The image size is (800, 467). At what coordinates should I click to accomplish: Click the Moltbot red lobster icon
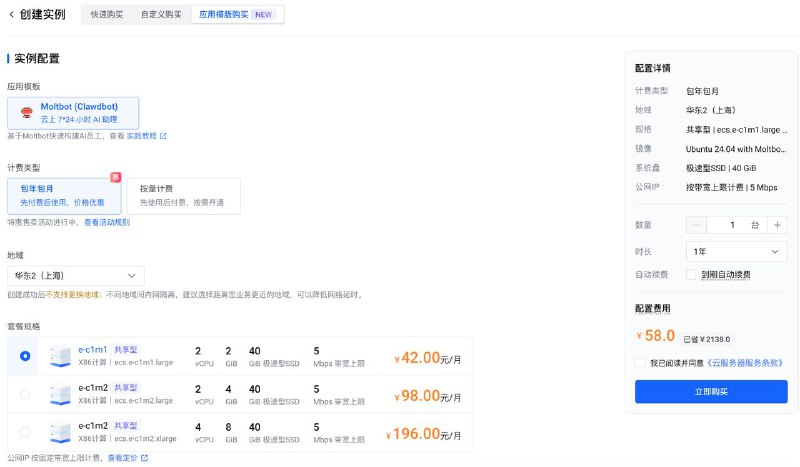(27, 112)
